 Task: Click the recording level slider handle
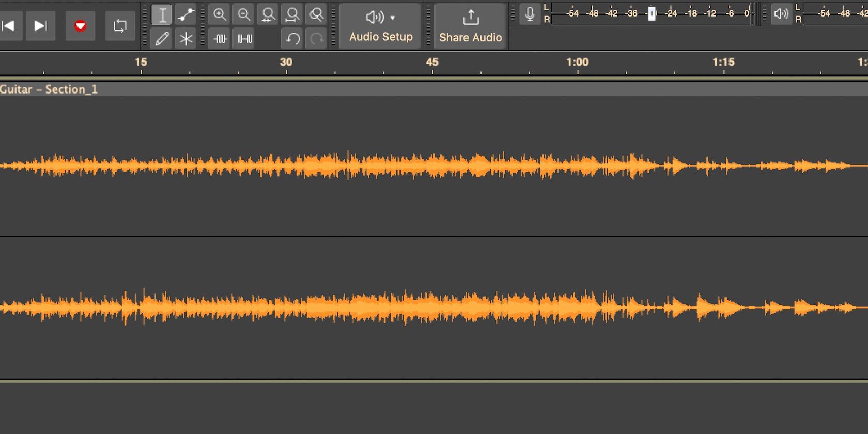(652, 13)
